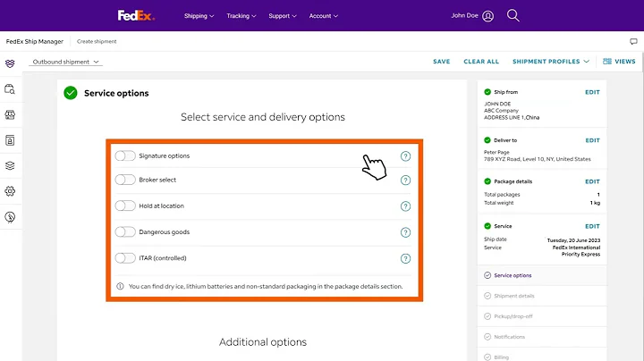Click the green check beside Package details
644x361 pixels.
click(x=487, y=181)
